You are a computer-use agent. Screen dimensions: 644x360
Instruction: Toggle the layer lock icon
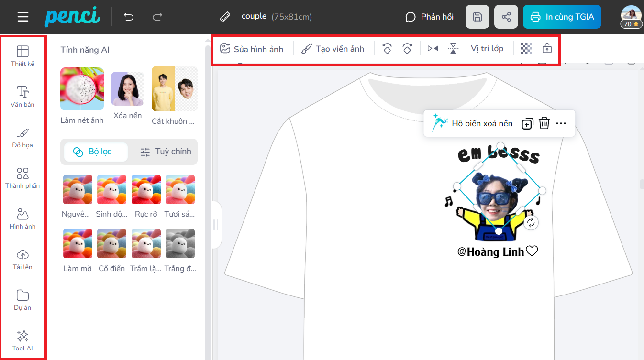pos(547,48)
